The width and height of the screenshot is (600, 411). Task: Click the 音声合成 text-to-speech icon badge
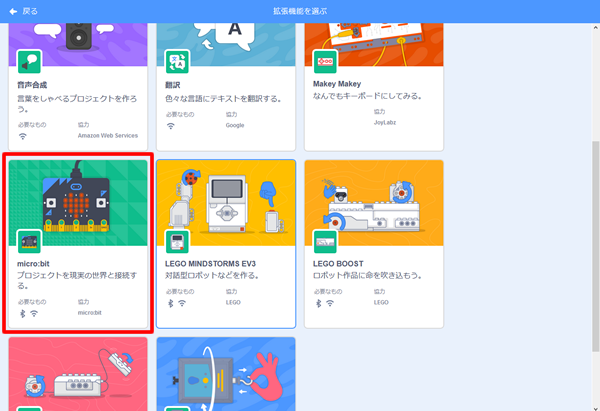[x=29, y=62]
